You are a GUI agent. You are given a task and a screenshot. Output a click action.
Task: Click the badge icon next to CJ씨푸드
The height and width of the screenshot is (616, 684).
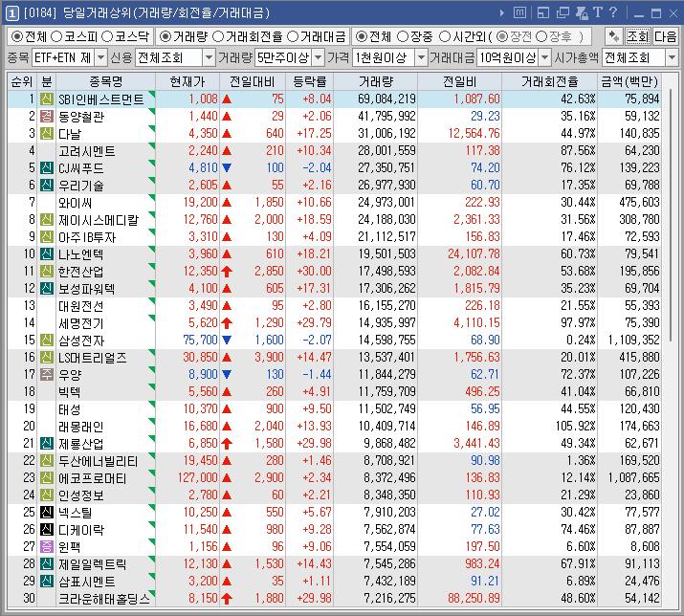tap(47, 168)
